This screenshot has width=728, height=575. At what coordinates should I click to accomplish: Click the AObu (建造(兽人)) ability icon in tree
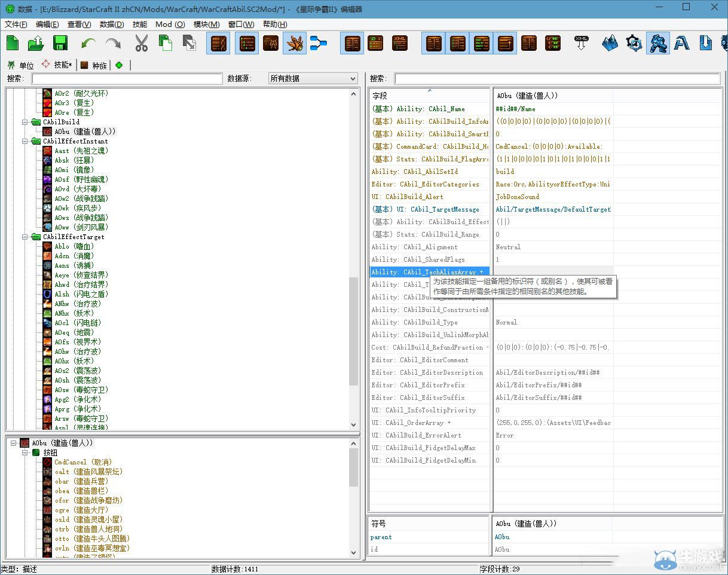point(47,131)
